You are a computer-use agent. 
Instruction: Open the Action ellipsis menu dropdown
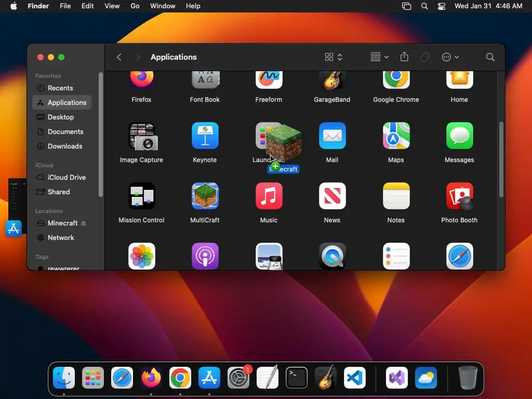point(450,57)
